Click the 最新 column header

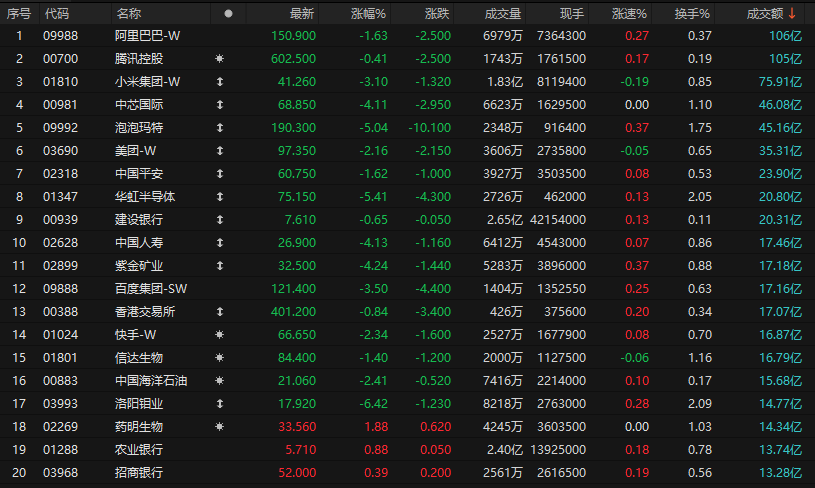pos(301,13)
